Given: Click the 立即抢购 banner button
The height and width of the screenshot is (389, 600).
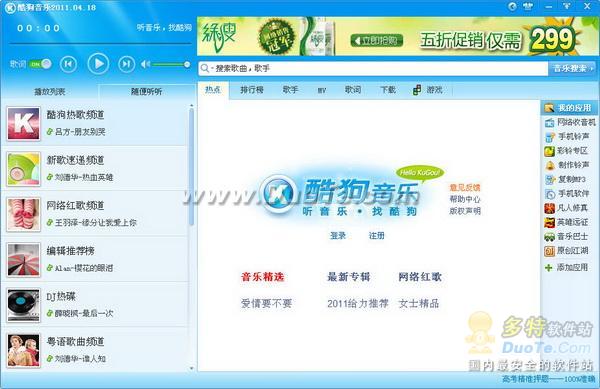Looking at the screenshot, I should point(377,40).
